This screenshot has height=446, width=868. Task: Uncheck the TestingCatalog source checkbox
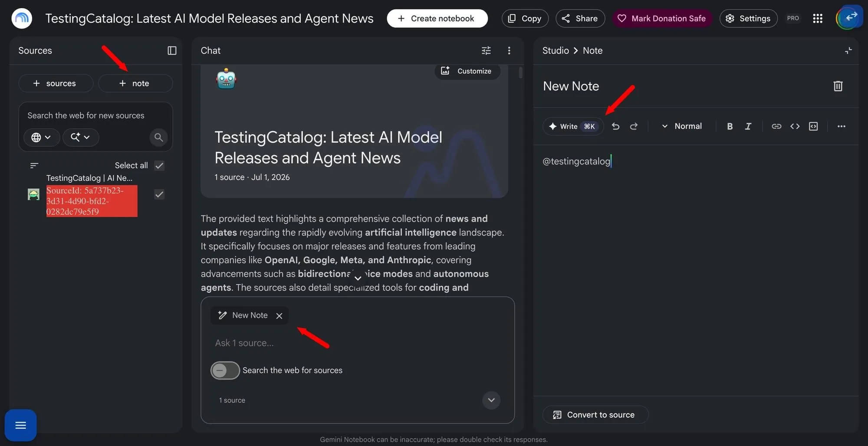pyautogui.click(x=159, y=194)
